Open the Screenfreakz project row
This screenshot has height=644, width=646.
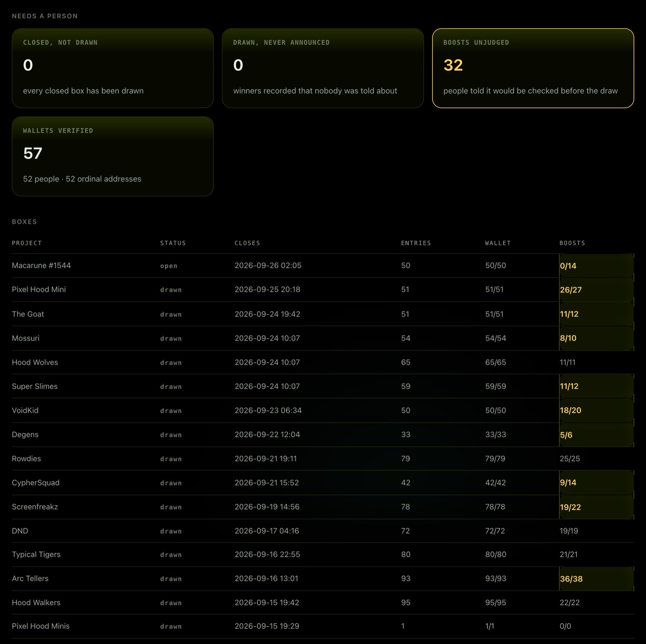coord(323,507)
